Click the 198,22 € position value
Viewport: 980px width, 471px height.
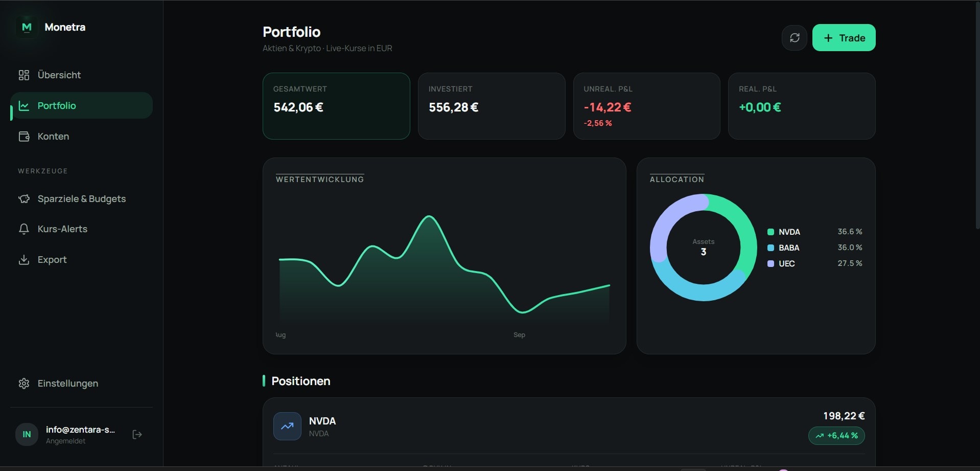click(x=844, y=416)
